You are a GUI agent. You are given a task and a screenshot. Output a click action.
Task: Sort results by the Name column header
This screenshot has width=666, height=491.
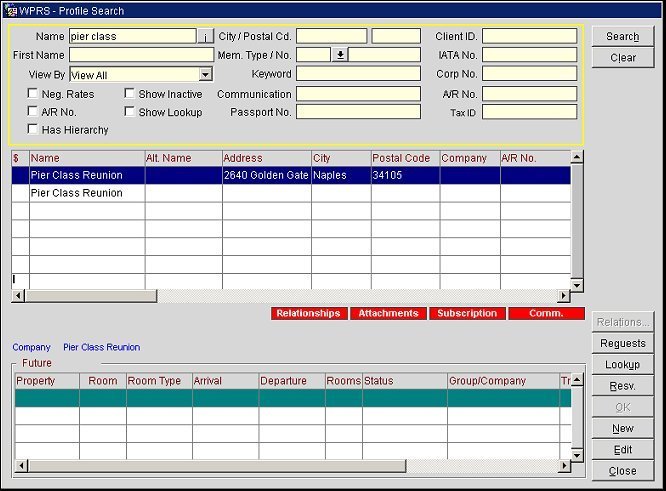pyautogui.click(x=86, y=158)
